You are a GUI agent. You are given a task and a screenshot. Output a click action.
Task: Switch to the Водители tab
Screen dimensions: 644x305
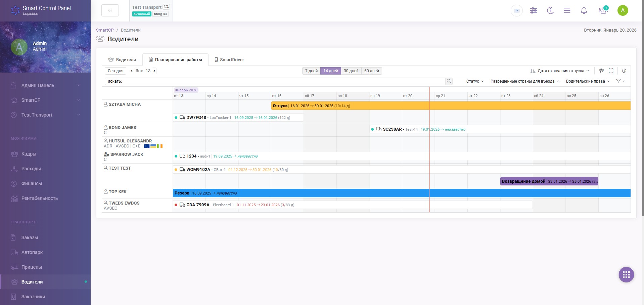pyautogui.click(x=122, y=59)
